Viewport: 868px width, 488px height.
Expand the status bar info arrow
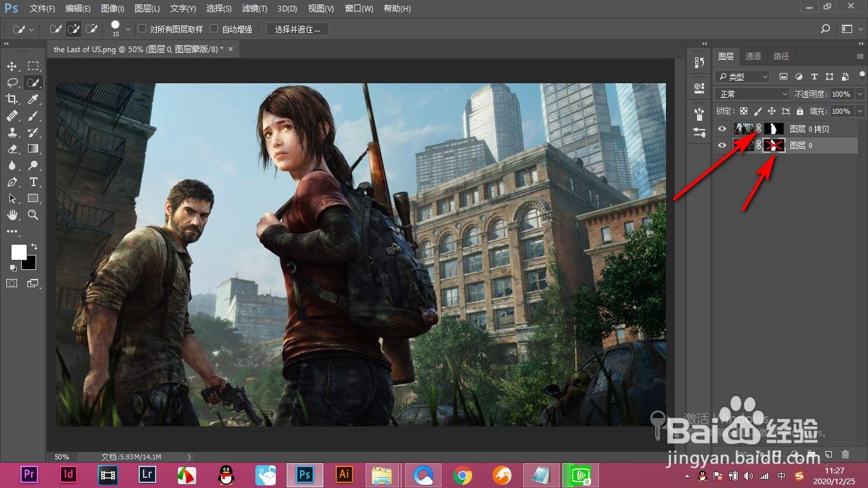point(189,457)
